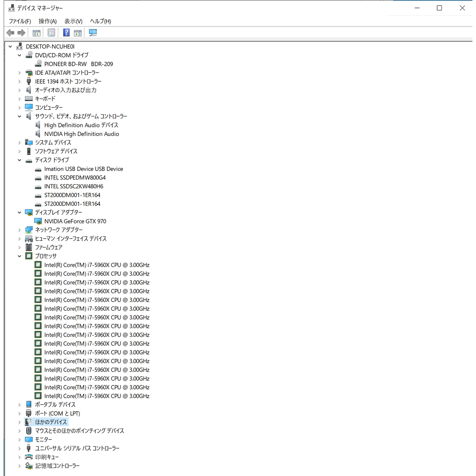The image size is (476, 476).
Task: Expand the ユニバーサル シリアル バス コントローラー category
Action: (19, 448)
